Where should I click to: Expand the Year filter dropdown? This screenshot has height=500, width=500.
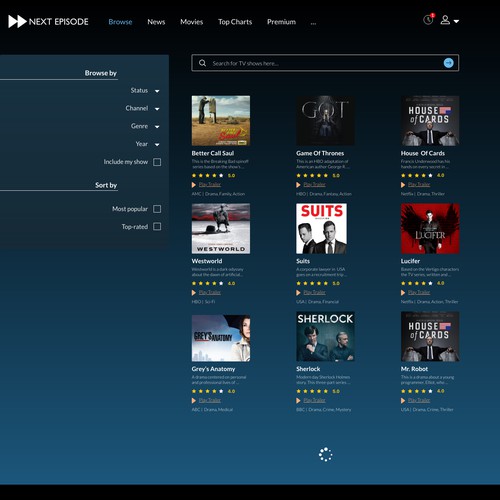point(157,144)
